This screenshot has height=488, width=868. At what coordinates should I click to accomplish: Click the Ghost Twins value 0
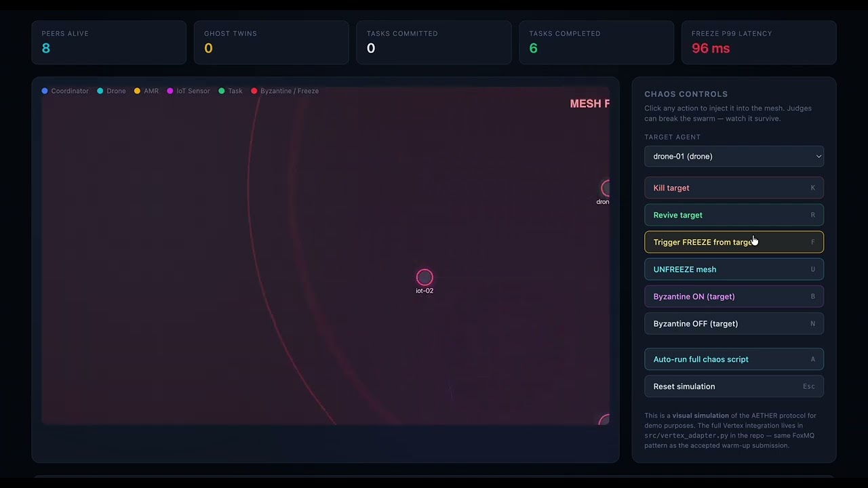click(x=208, y=48)
